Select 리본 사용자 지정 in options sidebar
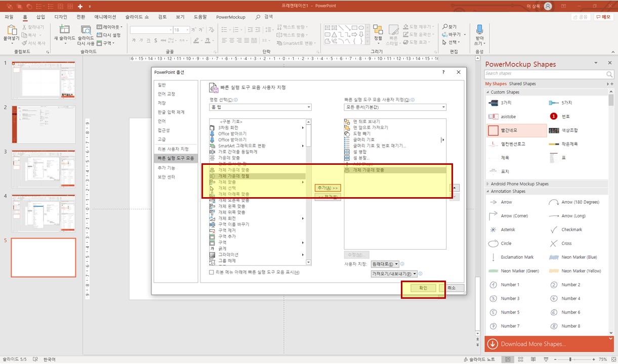Image resolution: width=618 pixels, height=364 pixels. (173, 149)
